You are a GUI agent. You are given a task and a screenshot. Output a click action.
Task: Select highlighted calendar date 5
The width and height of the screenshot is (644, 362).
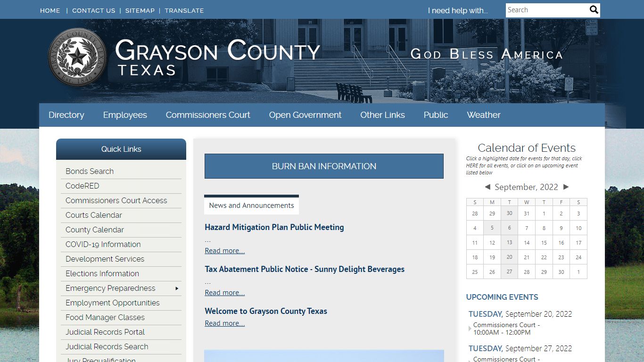492,228
